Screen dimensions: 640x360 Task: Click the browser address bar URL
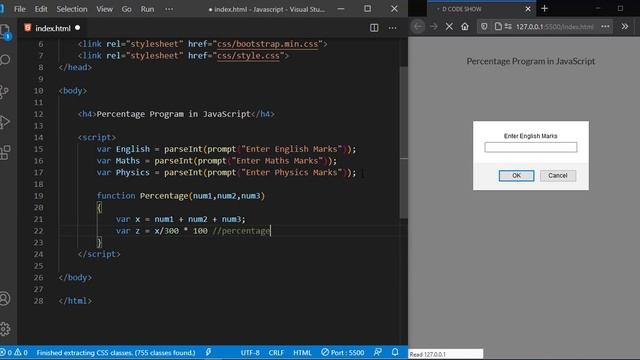pos(554,27)
